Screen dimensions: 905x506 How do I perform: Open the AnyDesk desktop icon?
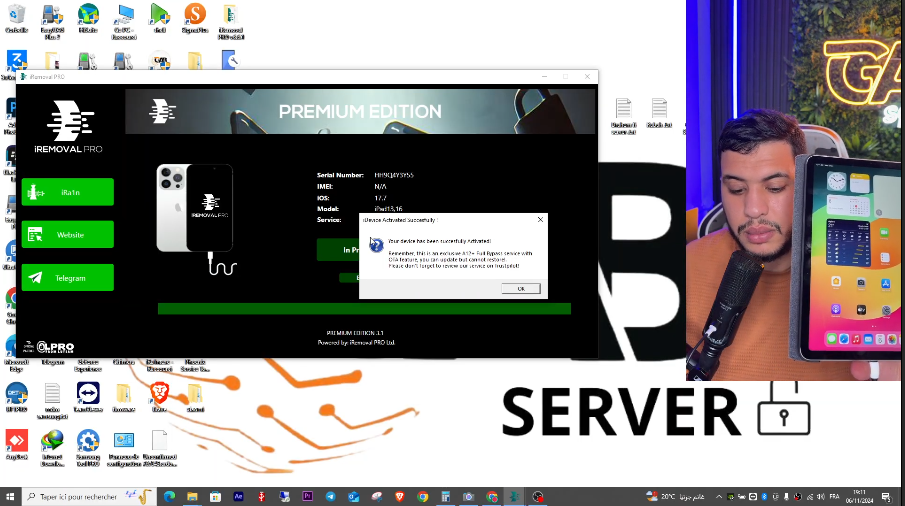[x=17, y=445]
